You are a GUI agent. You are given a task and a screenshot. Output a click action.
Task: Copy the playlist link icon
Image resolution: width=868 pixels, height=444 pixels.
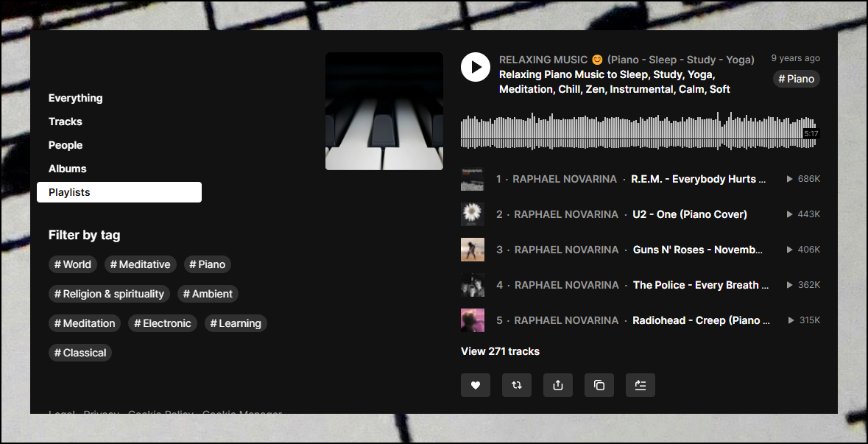click(x=599, y=385)
